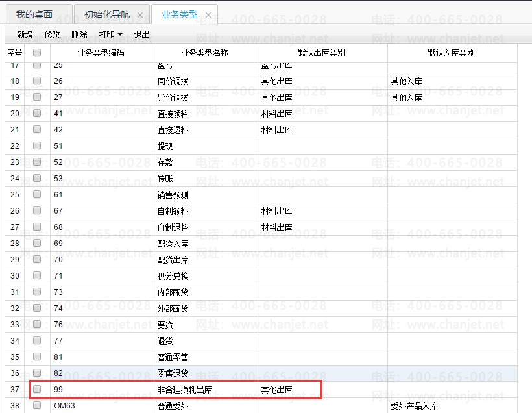The width and height of the screenshot is (532, 413).
Task: Check the box for row 配货出库
Action: pyautogui.click(x=37, y=260)
